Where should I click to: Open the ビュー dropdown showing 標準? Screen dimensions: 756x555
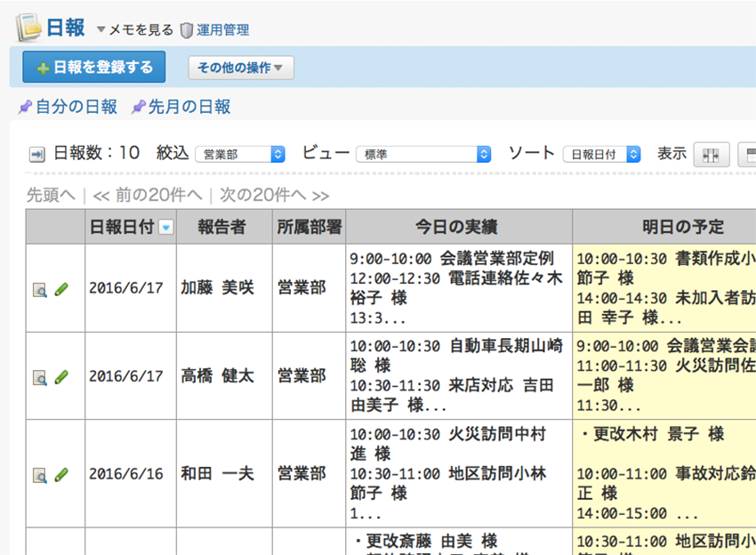422,154
